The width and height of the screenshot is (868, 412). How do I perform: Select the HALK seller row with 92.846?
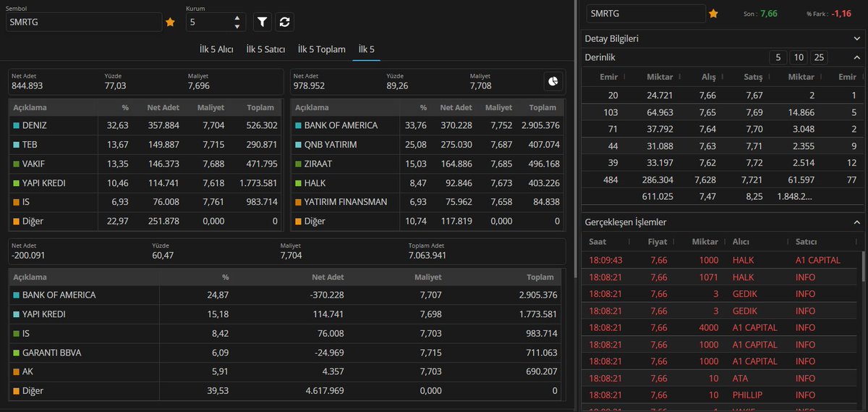coord(428,183)
